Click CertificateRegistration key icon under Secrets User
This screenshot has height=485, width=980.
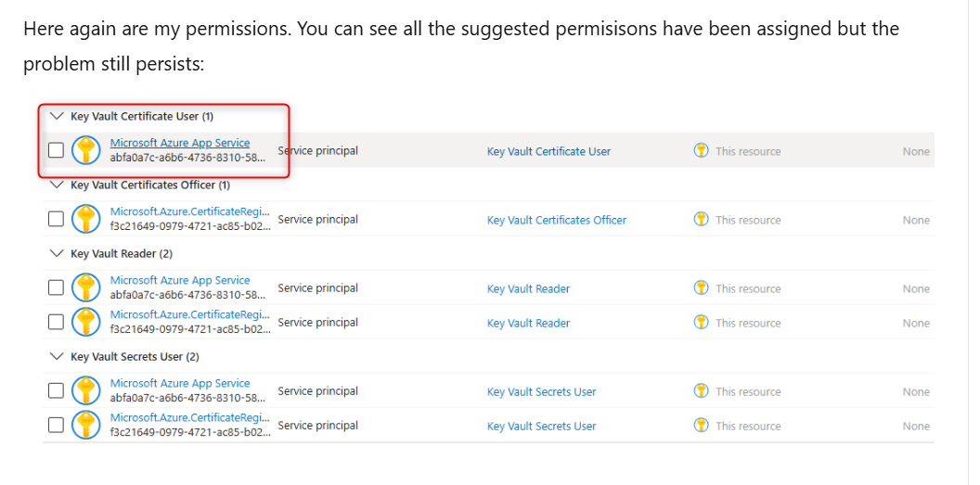(x=85, y=425)
